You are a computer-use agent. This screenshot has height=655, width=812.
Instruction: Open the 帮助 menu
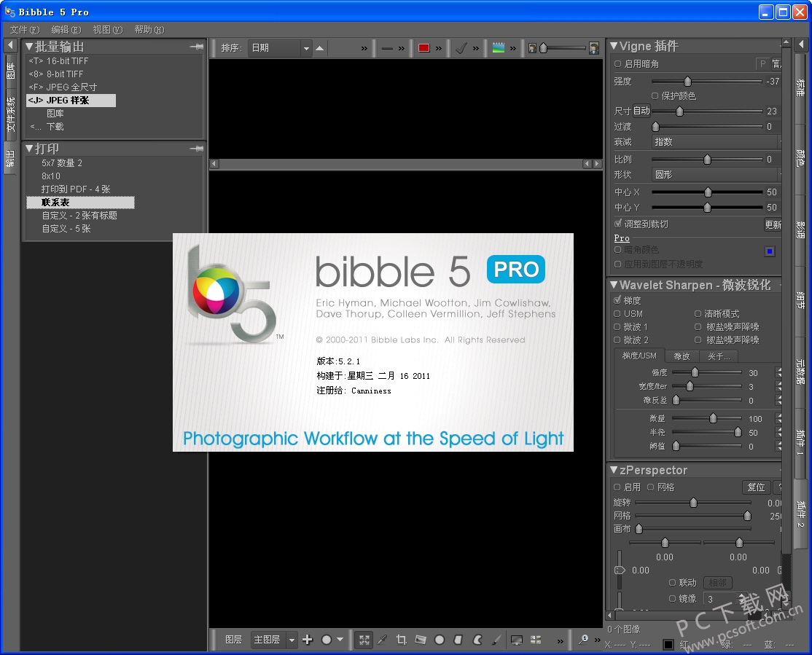click(x=149, y=30)
